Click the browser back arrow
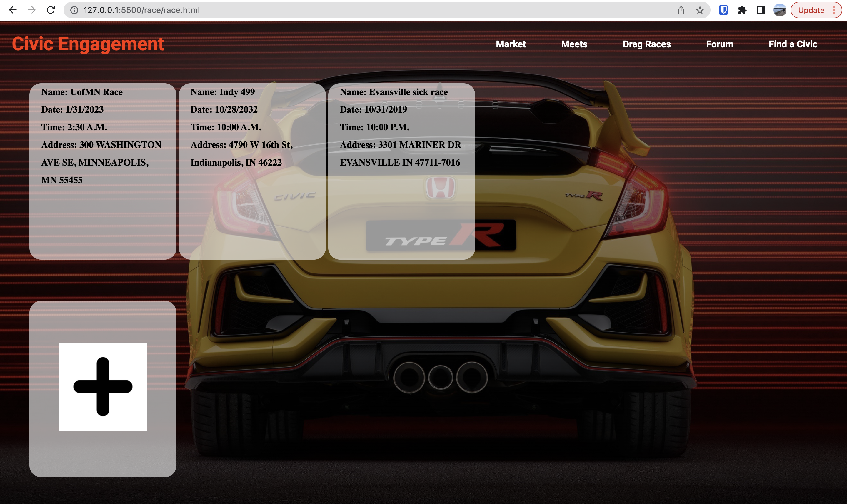This screenshot has height=504, width=847. pos(13,10)
